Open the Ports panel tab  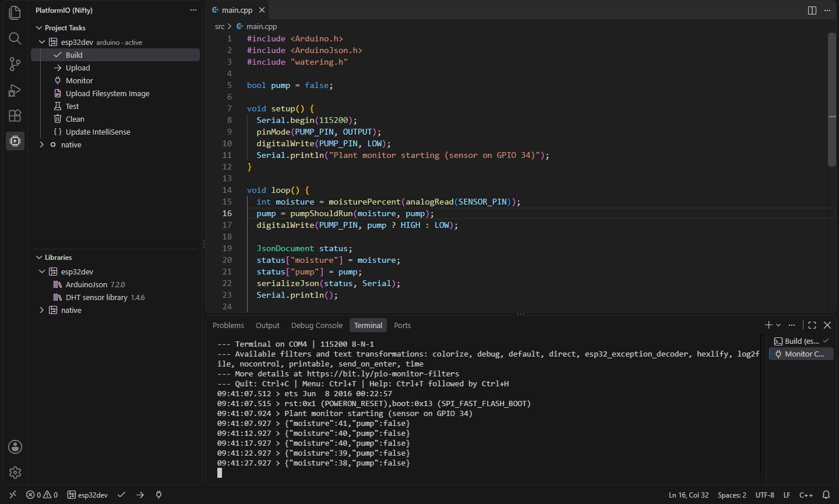(402, 325)
